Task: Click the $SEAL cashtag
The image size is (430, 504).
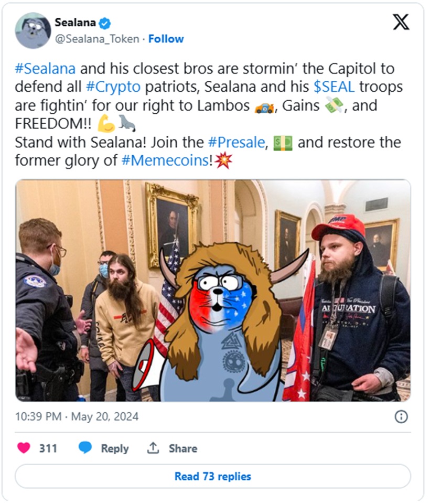Action: [x=334, y=87]
